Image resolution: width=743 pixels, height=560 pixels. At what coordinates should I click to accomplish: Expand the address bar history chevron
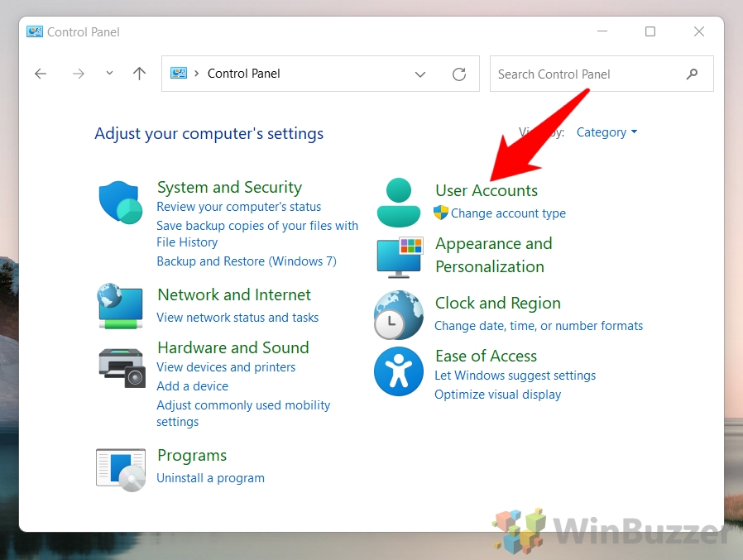[x=419, y=74]
